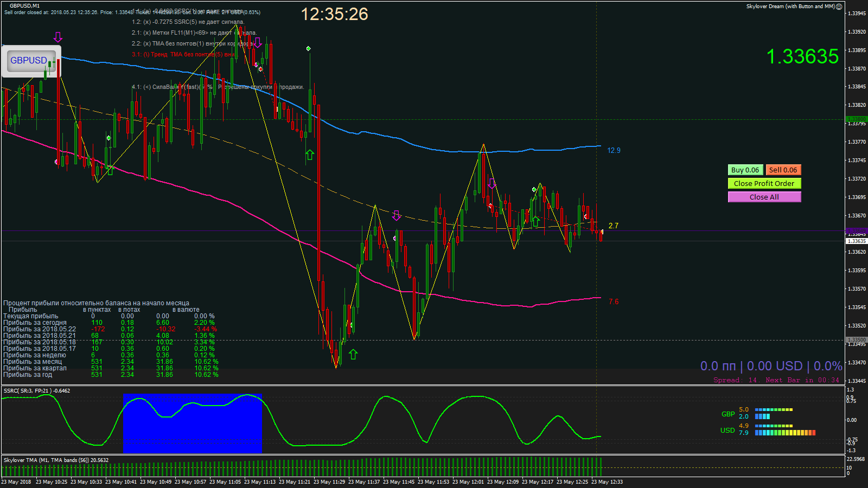
Task: Click the GBP currency strength bar
Action: coord(774,413)
